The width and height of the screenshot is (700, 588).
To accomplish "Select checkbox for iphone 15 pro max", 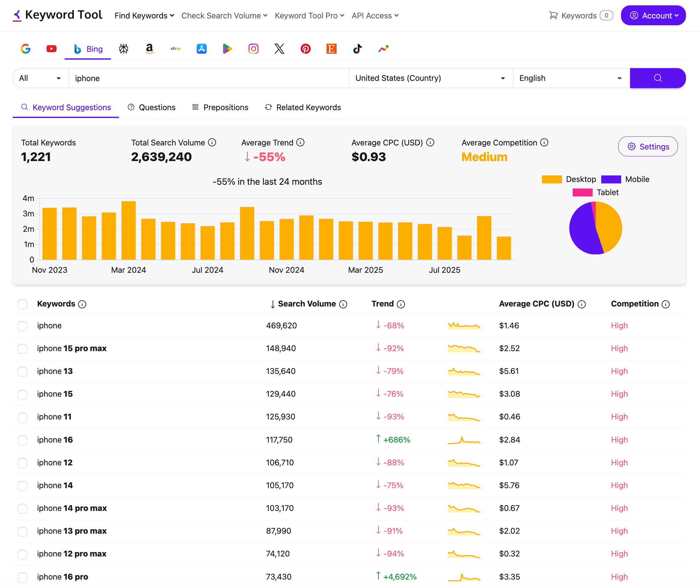I will [x=22, y=349].
